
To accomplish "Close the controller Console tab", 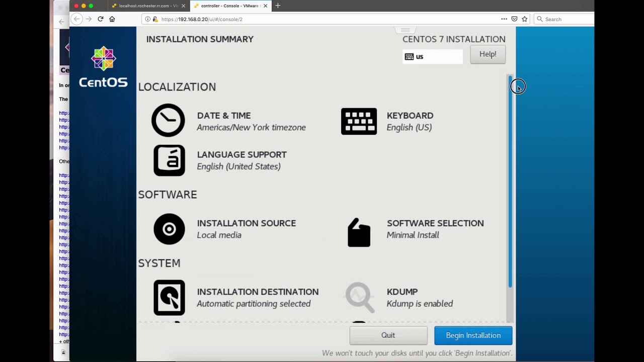I will click(x=265, y=6).
